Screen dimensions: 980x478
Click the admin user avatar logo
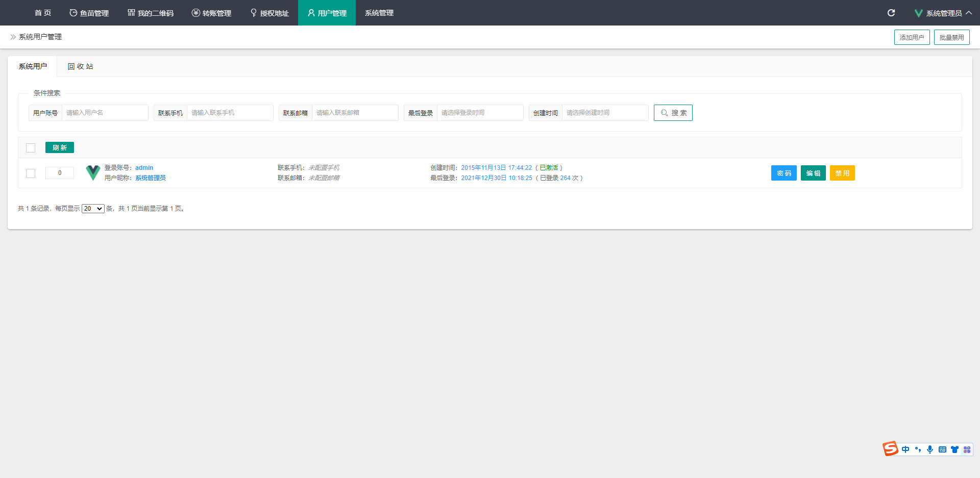pos(93,173)
